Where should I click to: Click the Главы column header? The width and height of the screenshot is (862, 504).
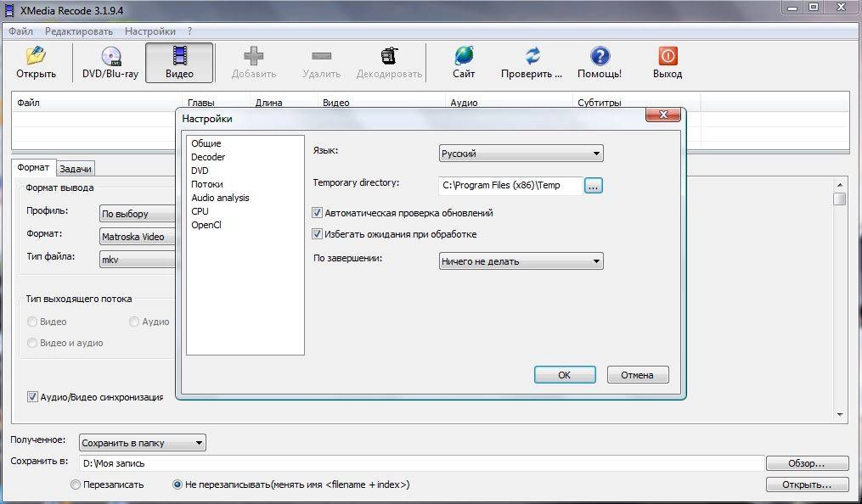[216, 103]
